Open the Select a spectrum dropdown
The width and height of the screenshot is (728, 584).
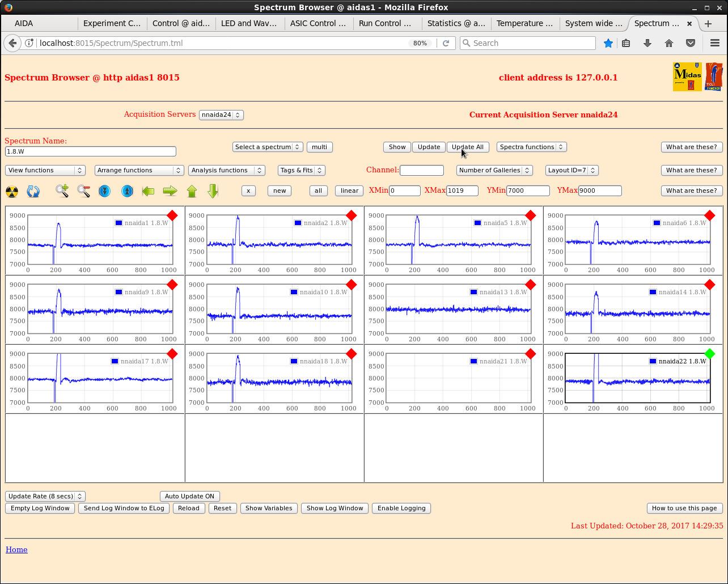click(x=268, y=147)
